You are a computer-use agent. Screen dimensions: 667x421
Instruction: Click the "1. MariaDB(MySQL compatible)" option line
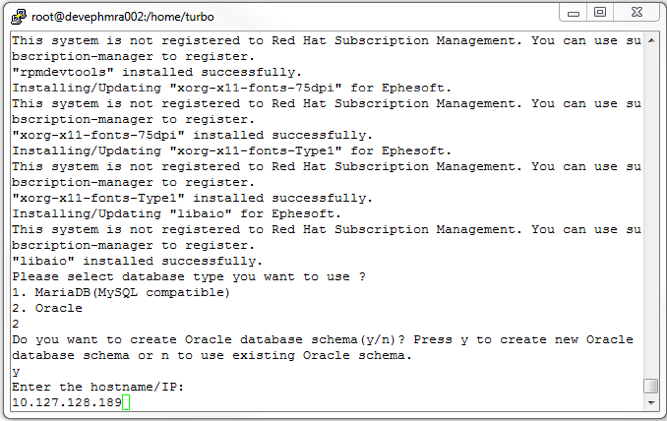point(120,293)
